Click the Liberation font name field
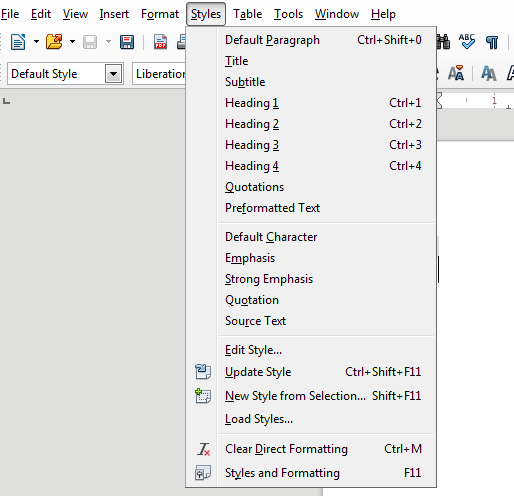The height and width of the screenshot is (496, 514). click(x=159, y=74)
